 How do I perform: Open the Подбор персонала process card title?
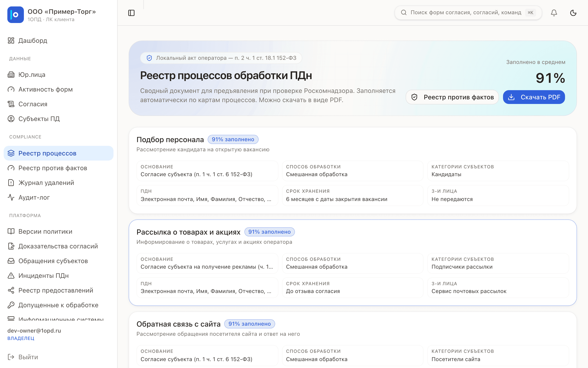click(x=170, y=139)
